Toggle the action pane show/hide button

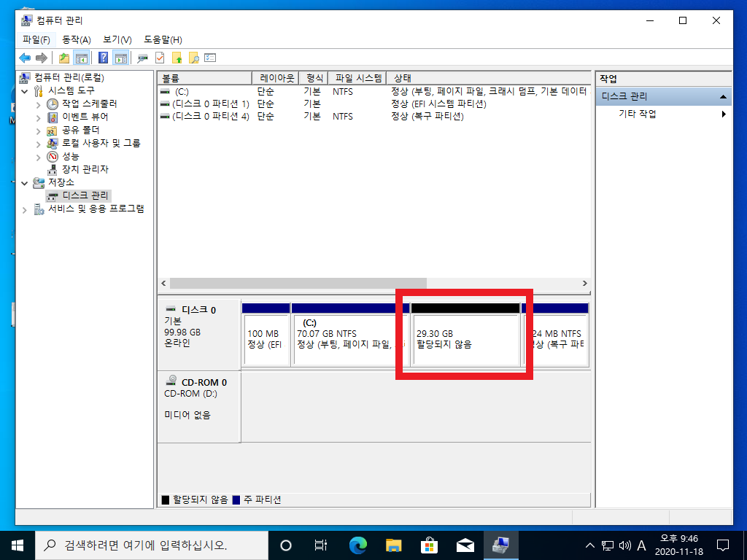coord(120,58)
